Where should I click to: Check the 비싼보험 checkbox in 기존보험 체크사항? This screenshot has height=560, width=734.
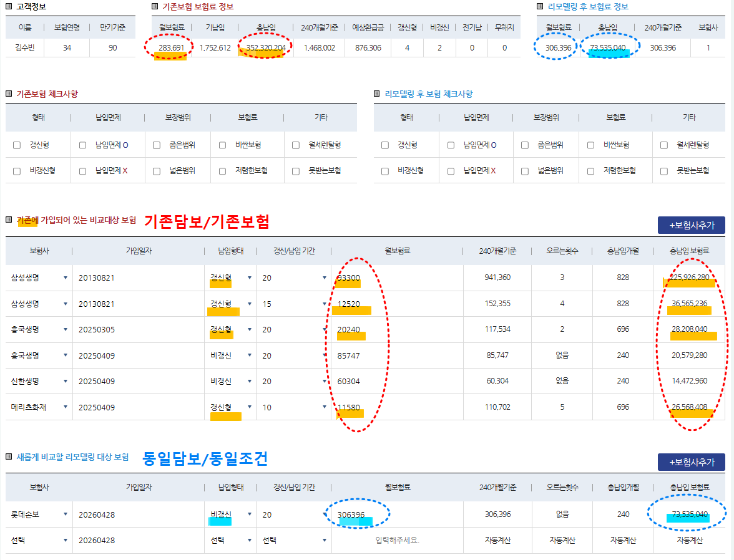(x=223, y=146)
